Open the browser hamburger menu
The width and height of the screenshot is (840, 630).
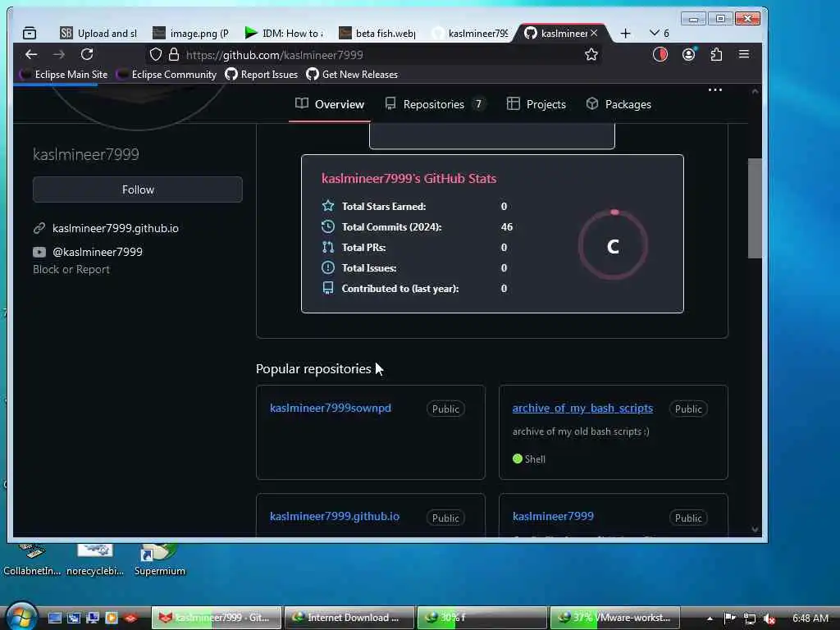(x=743, y=55)
